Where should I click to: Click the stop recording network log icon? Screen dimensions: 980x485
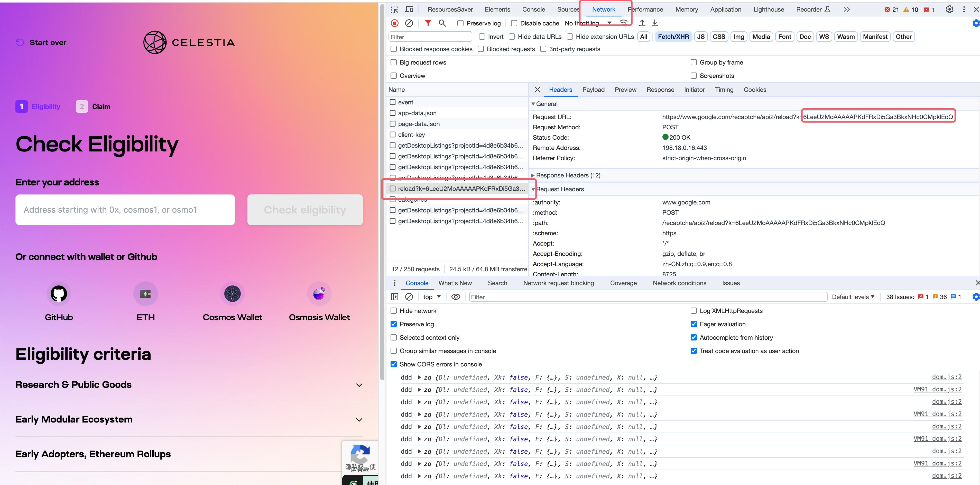(394, 23)
